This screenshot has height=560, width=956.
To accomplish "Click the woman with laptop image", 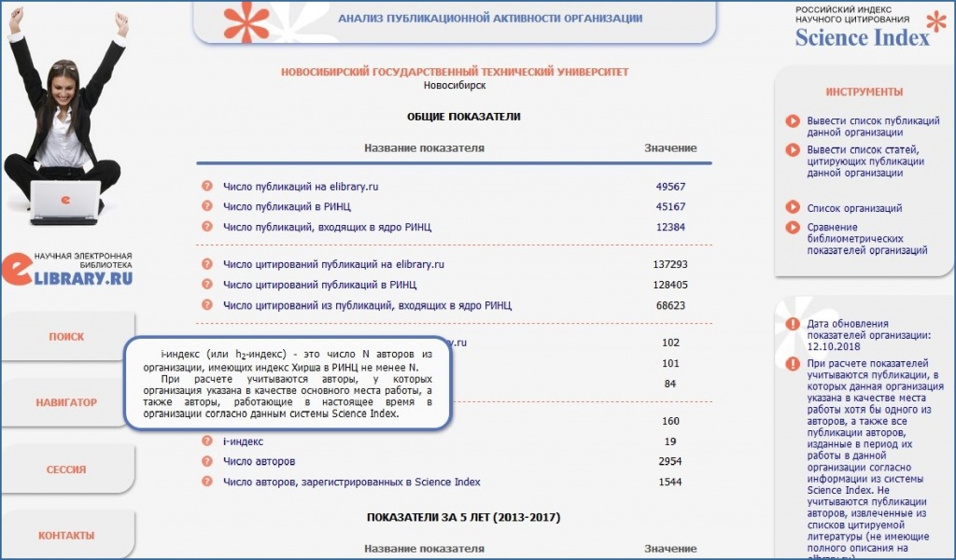I will (67, 116).
